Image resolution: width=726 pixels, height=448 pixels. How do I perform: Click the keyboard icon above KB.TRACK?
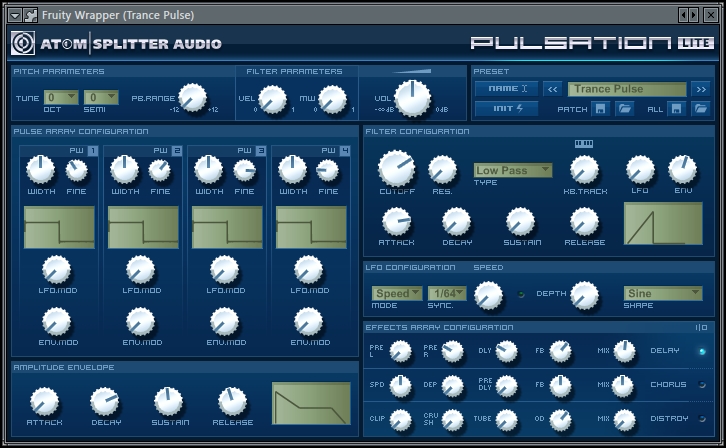584,143
